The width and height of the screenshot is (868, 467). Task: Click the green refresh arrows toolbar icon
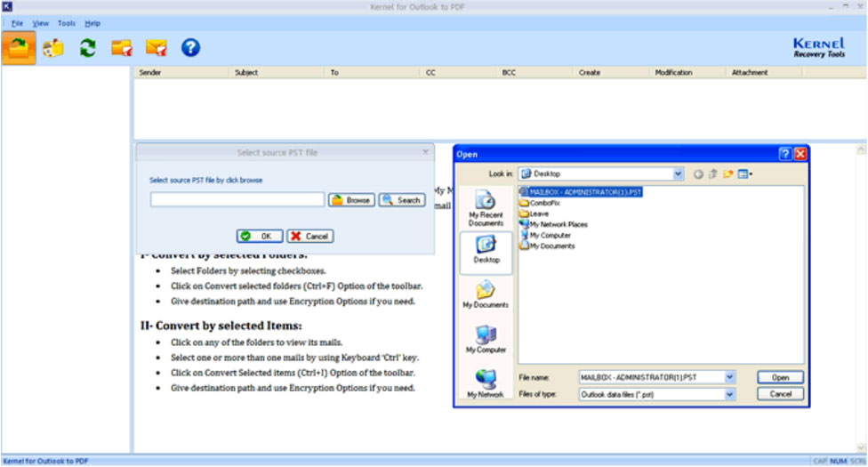coord(87,48)
